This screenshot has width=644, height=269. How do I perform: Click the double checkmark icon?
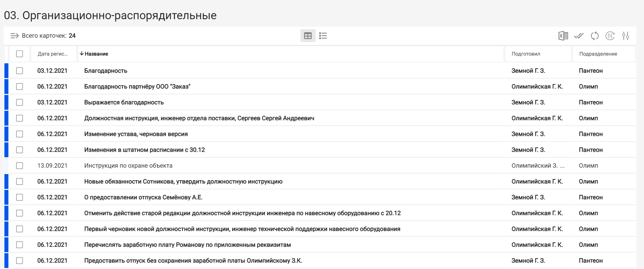pyautogui.click(x=579, y=36)
